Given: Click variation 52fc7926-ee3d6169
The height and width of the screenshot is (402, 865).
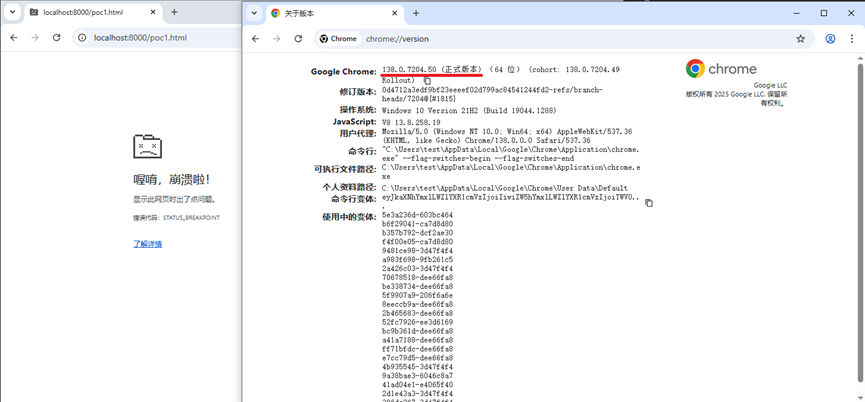Looking at the screenshot, I should [417, 322].
